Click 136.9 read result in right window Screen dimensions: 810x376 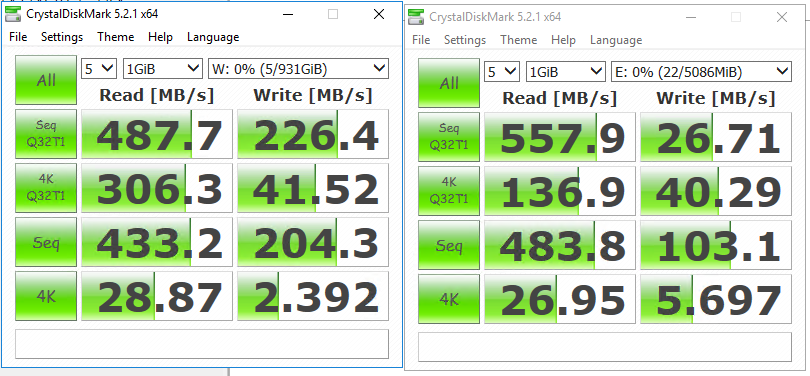point(560,191)
